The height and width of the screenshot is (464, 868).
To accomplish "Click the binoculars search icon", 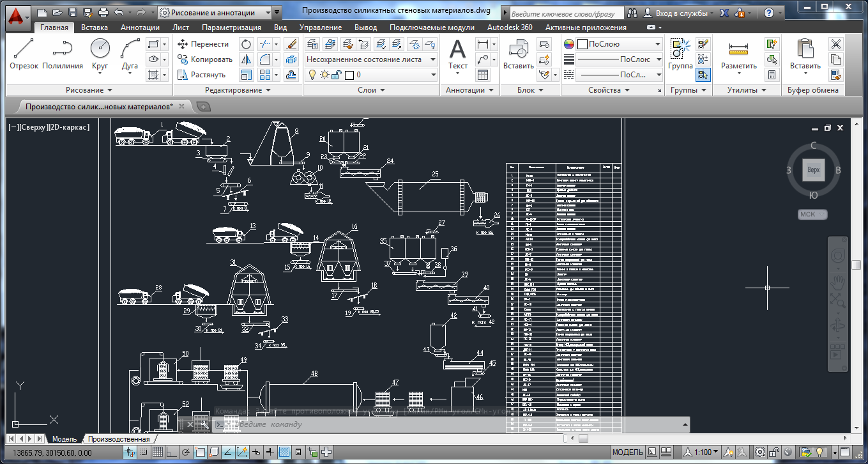I will (x=632, y=12).
